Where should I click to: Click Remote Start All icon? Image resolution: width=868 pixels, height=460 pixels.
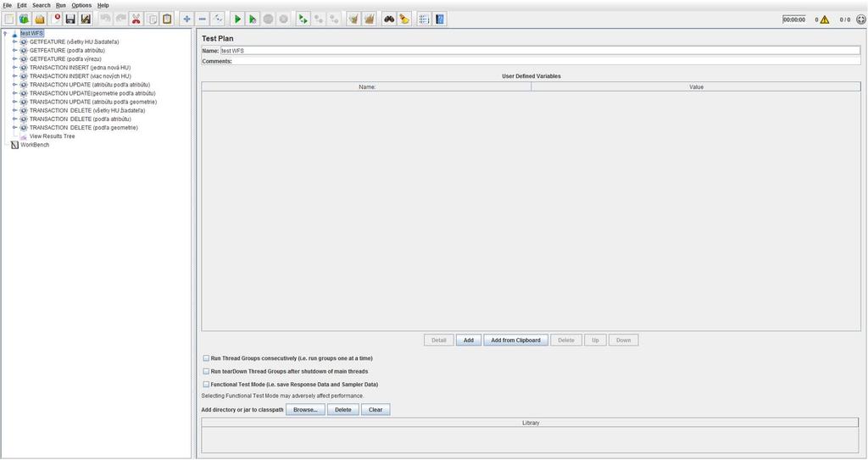303,19
